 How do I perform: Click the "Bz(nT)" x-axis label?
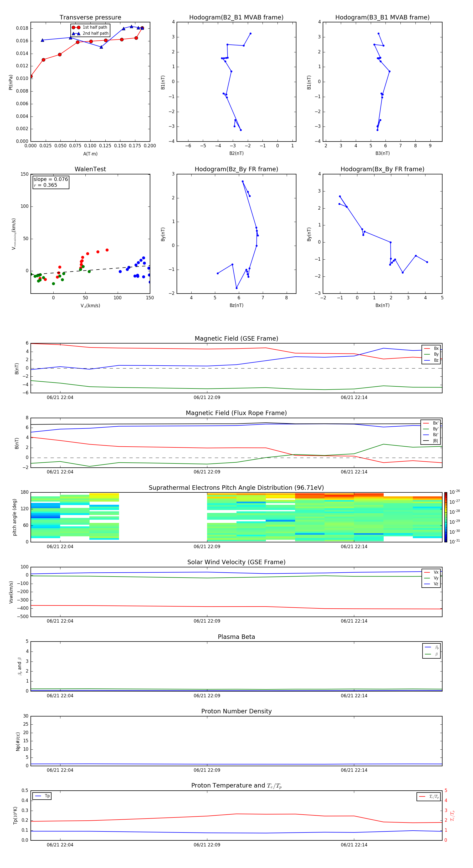[236, 305]
